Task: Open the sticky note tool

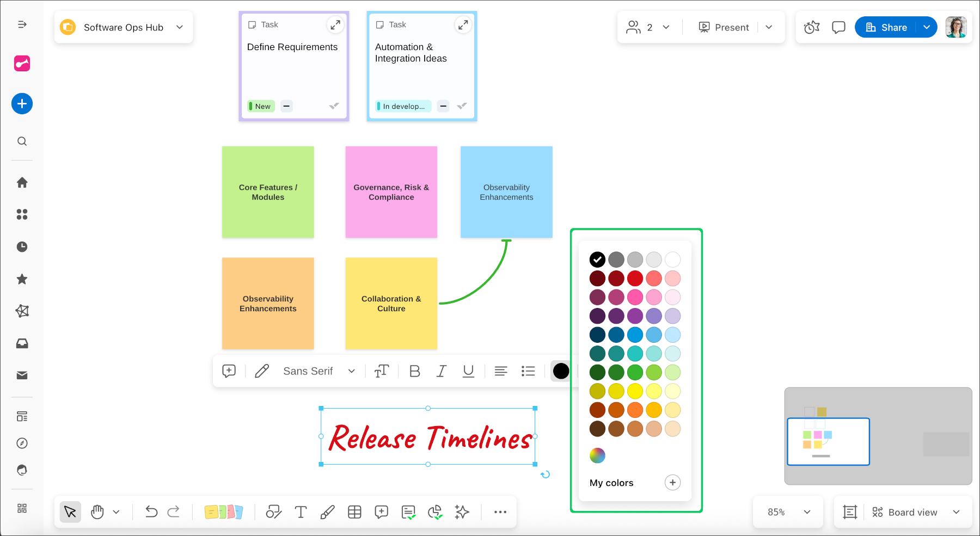Action: [x=223, y=512]
